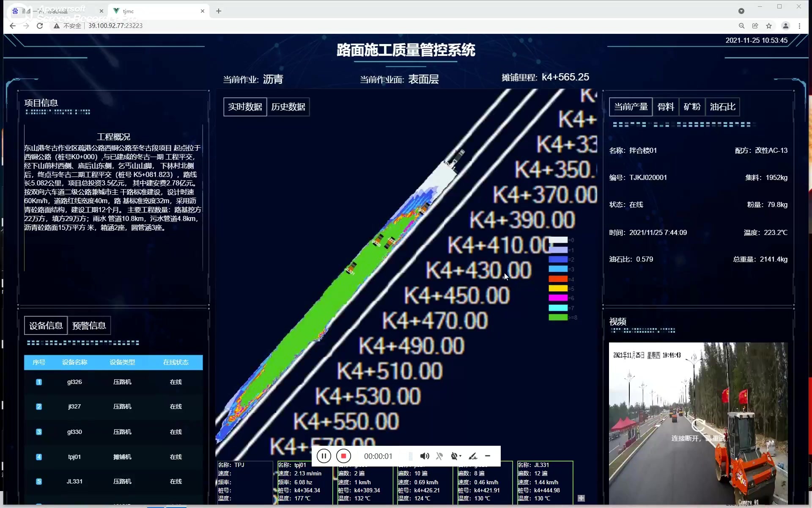
Task: Open the browser zoom magnifier icon
Action: pos(741,26)
